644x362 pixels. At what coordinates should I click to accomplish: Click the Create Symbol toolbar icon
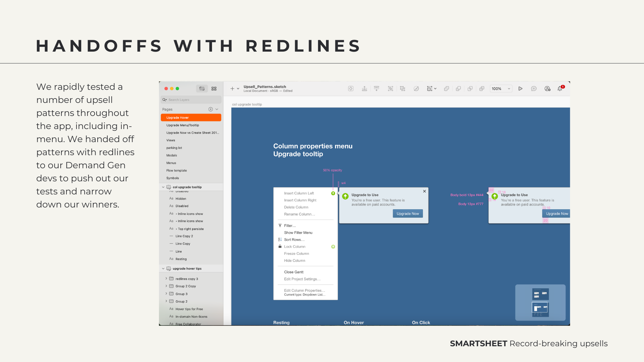point(351,88)
